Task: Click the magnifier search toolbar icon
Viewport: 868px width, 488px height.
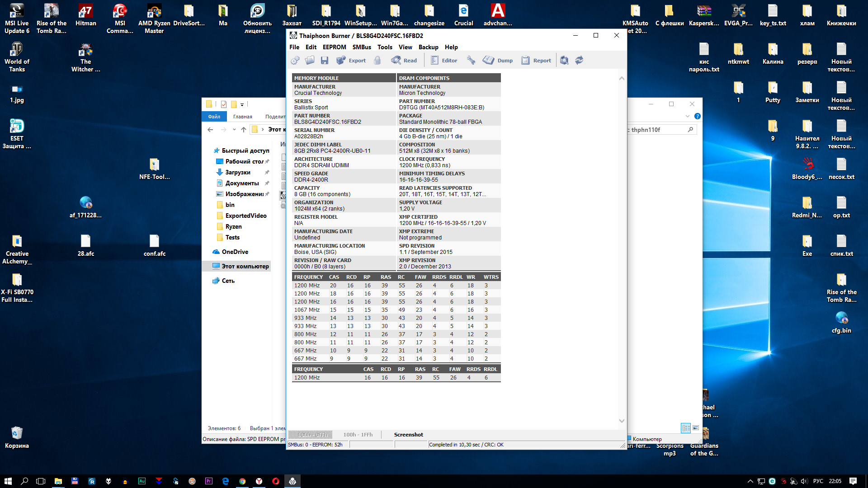Action: point(564,60)
